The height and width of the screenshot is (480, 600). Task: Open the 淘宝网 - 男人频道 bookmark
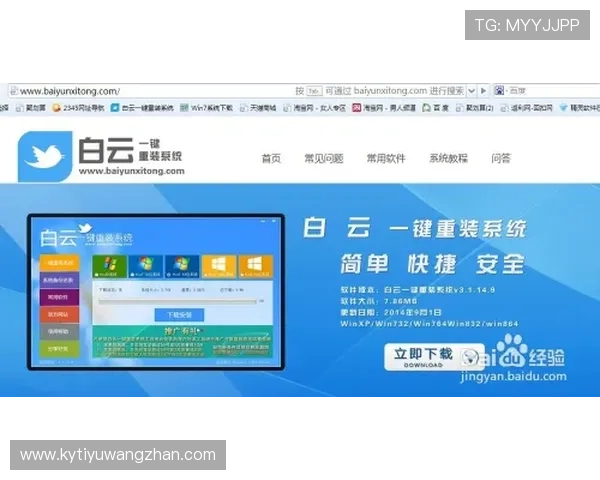384,108
